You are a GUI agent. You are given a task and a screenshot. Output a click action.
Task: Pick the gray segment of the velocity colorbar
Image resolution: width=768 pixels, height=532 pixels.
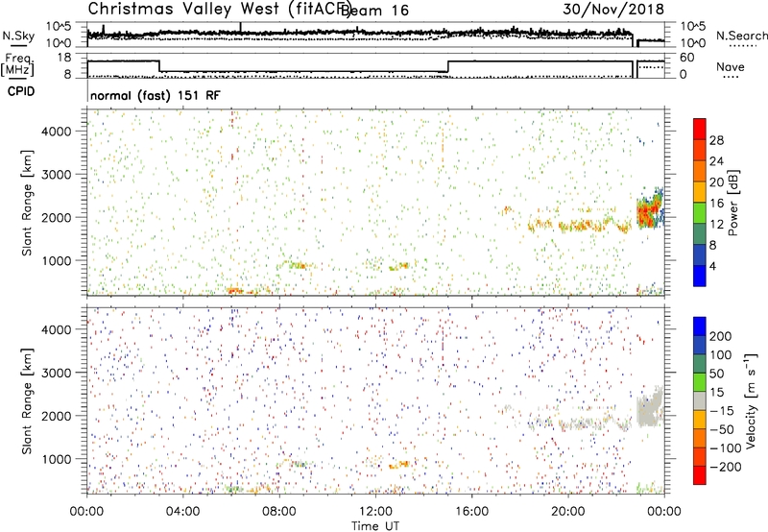tap(700, 401)
